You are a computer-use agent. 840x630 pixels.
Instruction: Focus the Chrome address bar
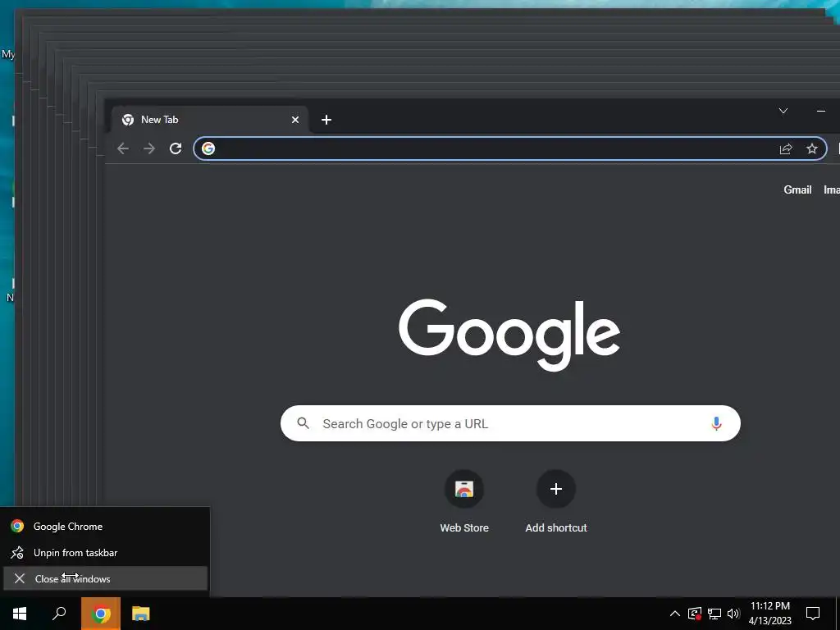[510, 148]
